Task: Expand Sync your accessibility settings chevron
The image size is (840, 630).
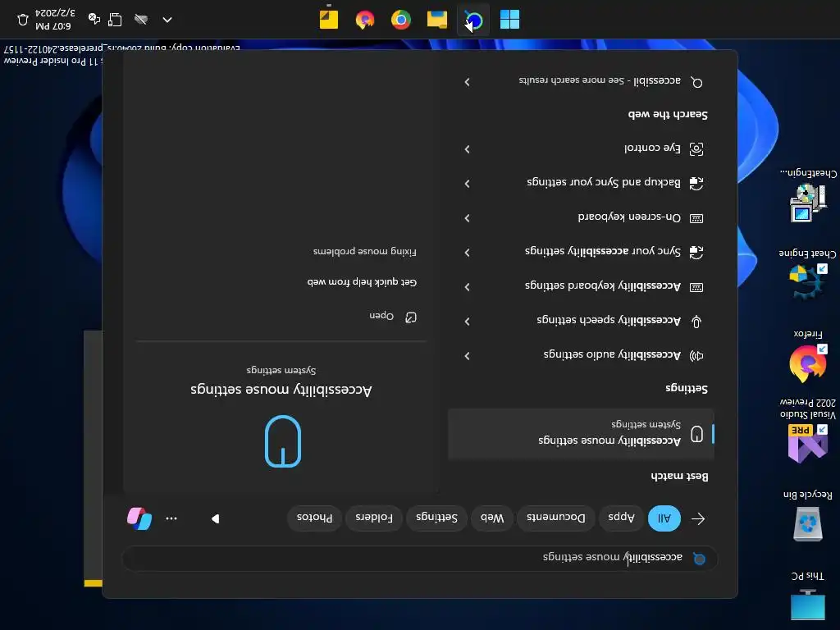Action: pos(467,253)
